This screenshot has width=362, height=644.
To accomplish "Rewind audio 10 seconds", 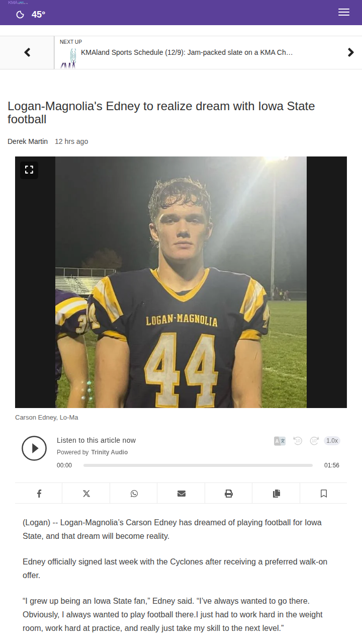I will [x=297, y=441].
